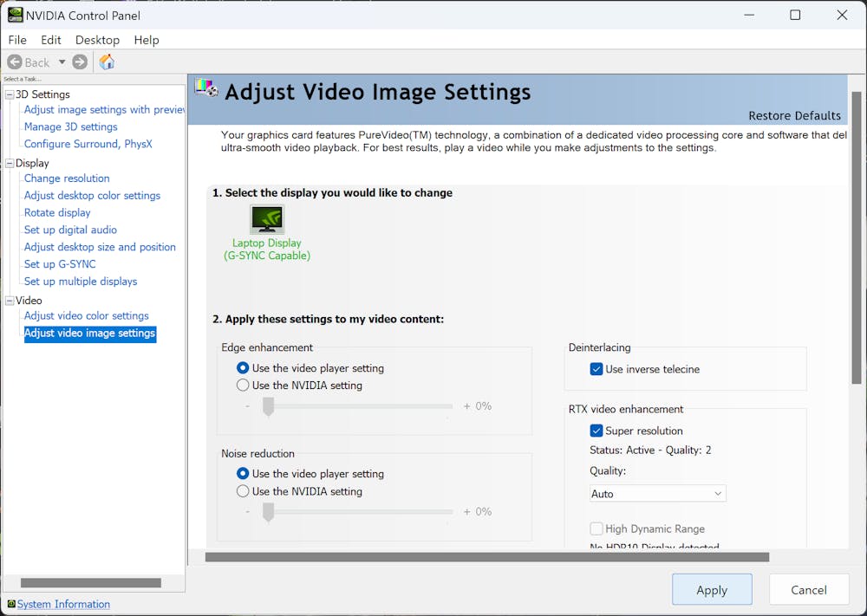This screenshot has height=616, width=867.
Task: Open the File menu
Action: [17, 40]
